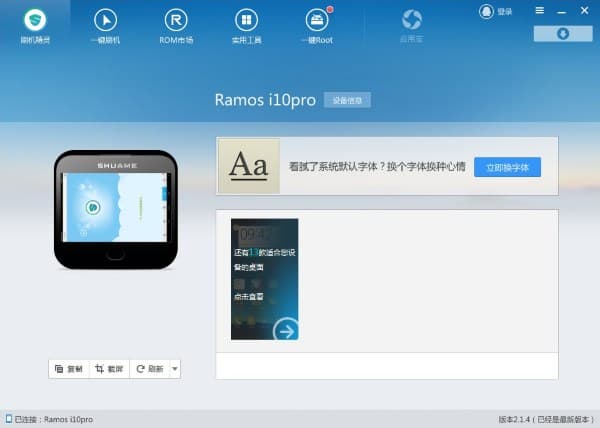
Task: Open the utility tools grid tab
Action: click(246, 26)
